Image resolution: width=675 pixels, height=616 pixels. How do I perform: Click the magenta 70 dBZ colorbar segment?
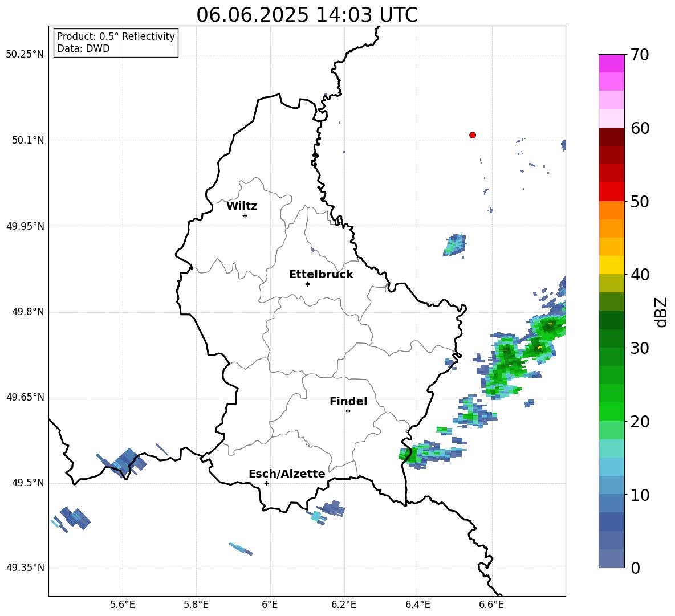tap(611, 63)
